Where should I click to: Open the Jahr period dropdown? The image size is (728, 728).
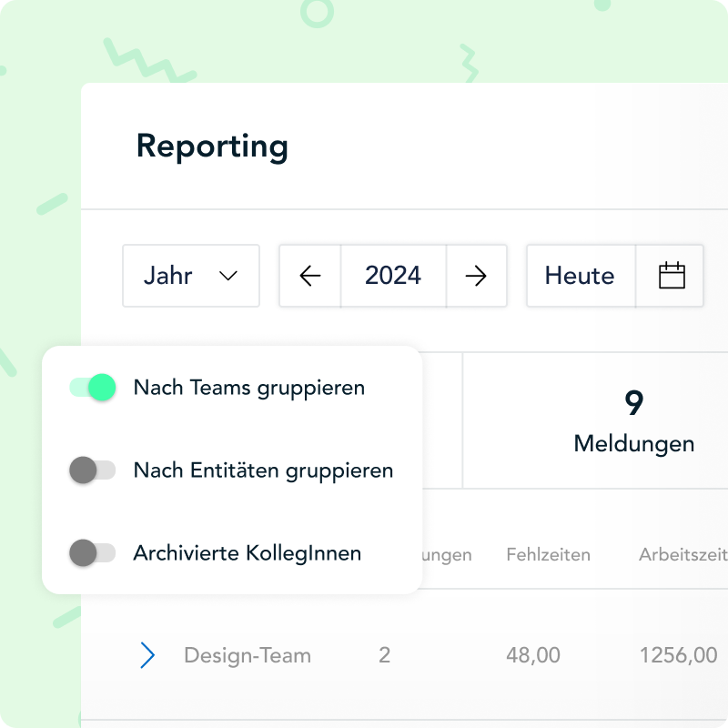click(x=191, y=276)
